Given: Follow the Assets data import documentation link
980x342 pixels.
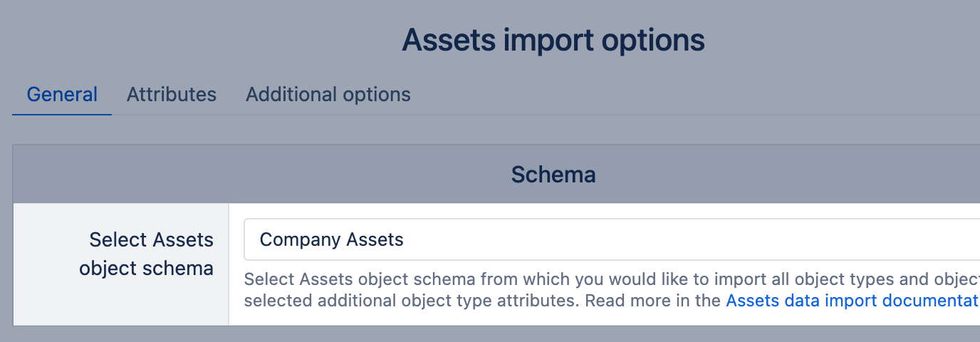Looking at the screenshot, I should point(852,301).
